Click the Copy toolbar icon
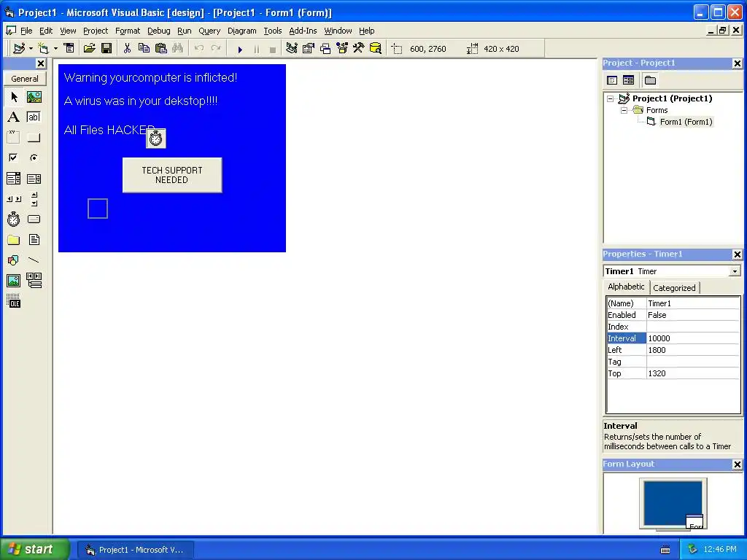747x560 pixels. (x=144, y=49)
